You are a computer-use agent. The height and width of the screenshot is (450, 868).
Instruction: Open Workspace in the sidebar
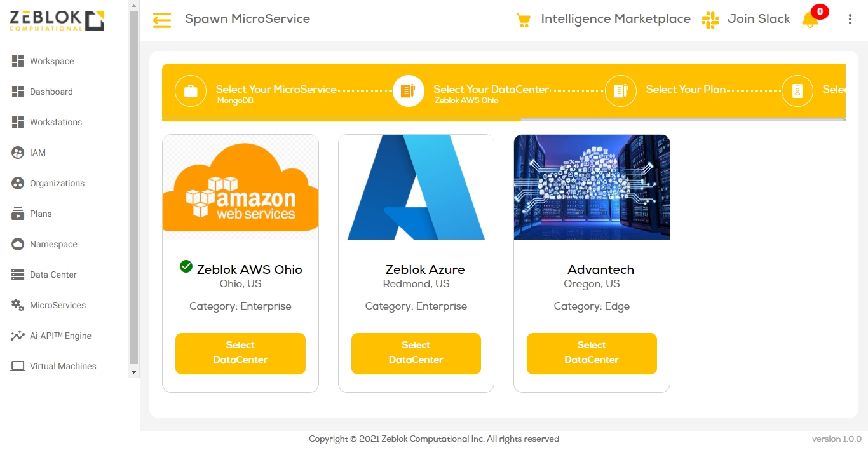tap(51, 61)
